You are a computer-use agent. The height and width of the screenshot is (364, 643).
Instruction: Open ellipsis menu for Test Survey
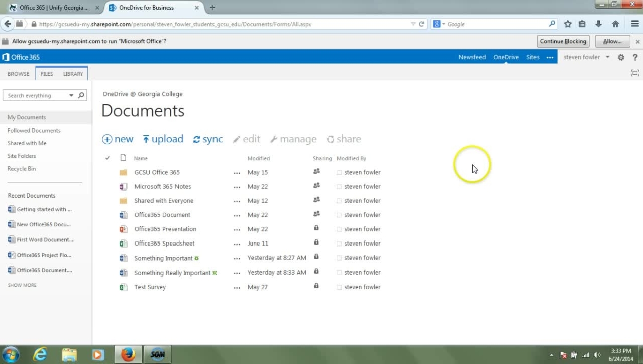click(237, 288)
